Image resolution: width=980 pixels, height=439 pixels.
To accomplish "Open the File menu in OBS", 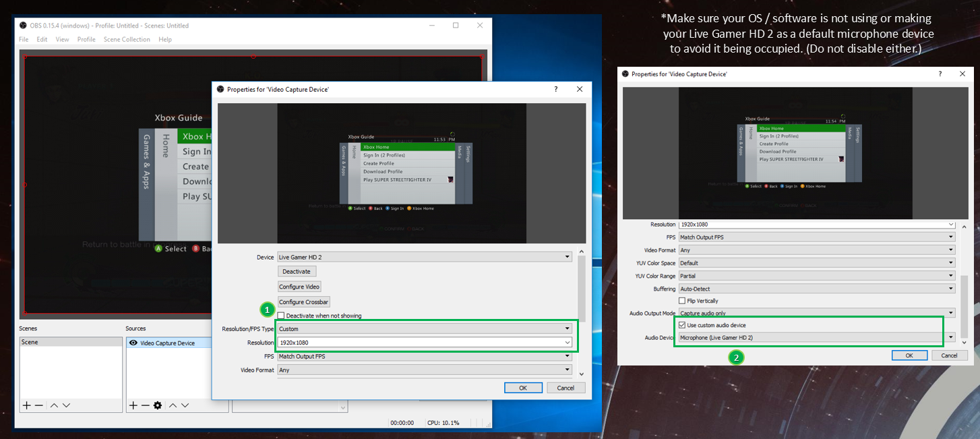I will pyautogui.click(x=24, y=39).
